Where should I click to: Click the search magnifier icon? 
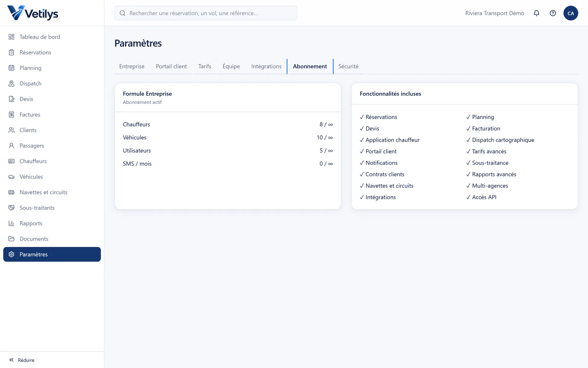click(x=122, y=13)
